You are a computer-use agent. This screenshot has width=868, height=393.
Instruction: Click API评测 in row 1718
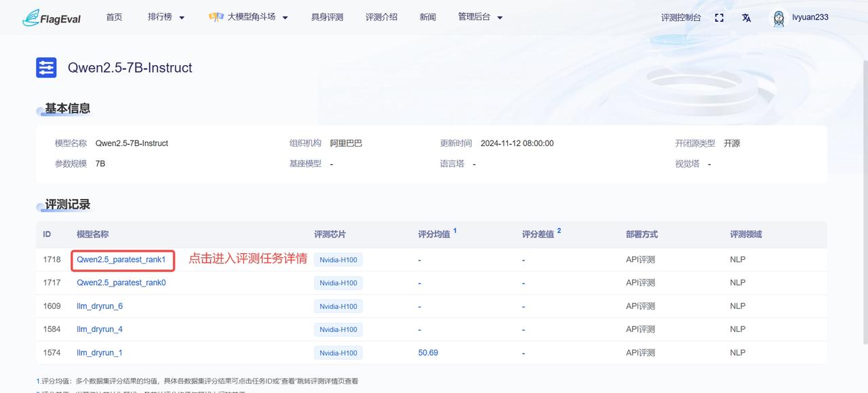click(x=640, y=259)
